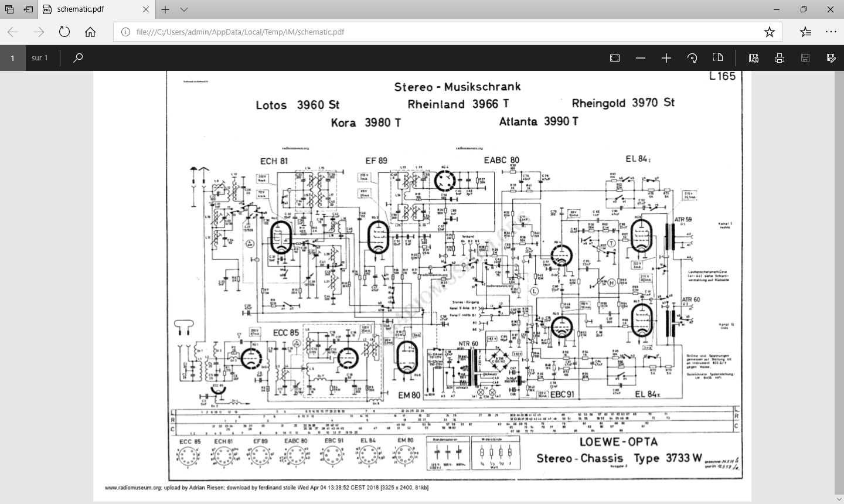
Task: Edit the PDF page number field
Action: pos(12,58)
